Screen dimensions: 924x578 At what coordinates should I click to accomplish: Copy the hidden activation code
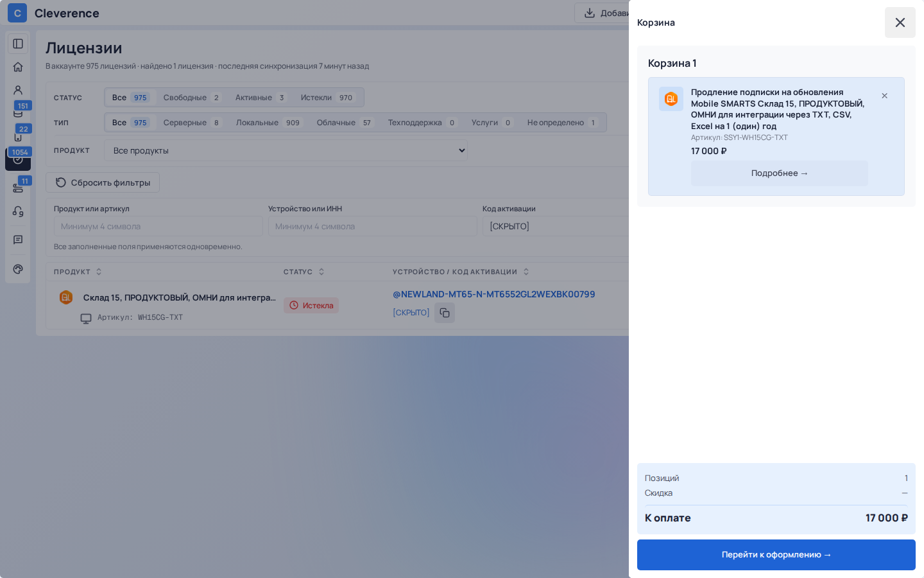(x=445, y=313)
